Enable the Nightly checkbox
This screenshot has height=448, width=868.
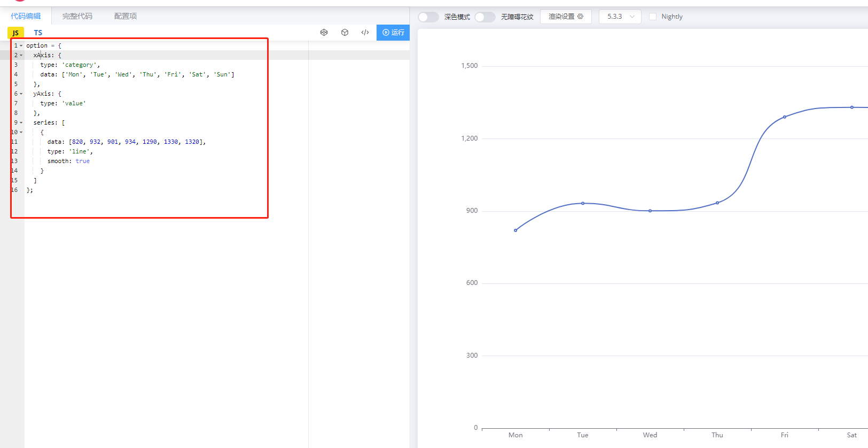pos(653,17)
